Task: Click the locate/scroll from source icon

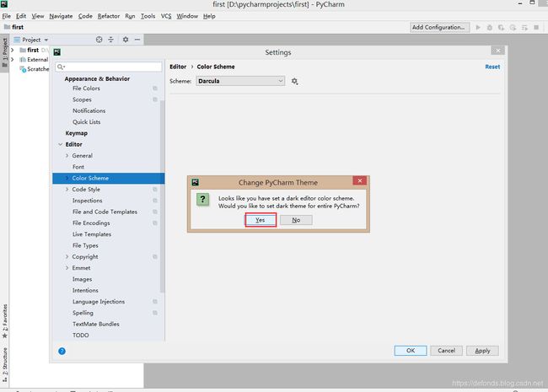Action: [x=99, y=40]
